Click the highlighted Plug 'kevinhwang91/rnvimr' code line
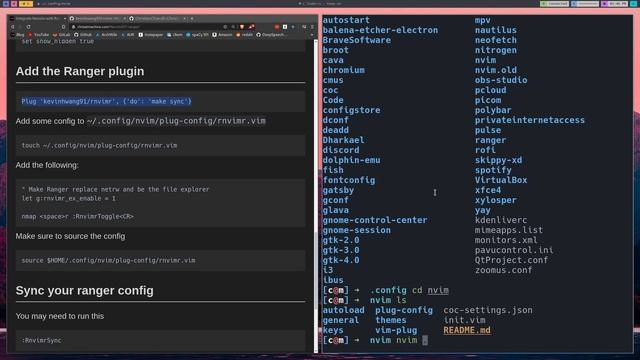This screenshot has height=360, width=640. point(107,101)
